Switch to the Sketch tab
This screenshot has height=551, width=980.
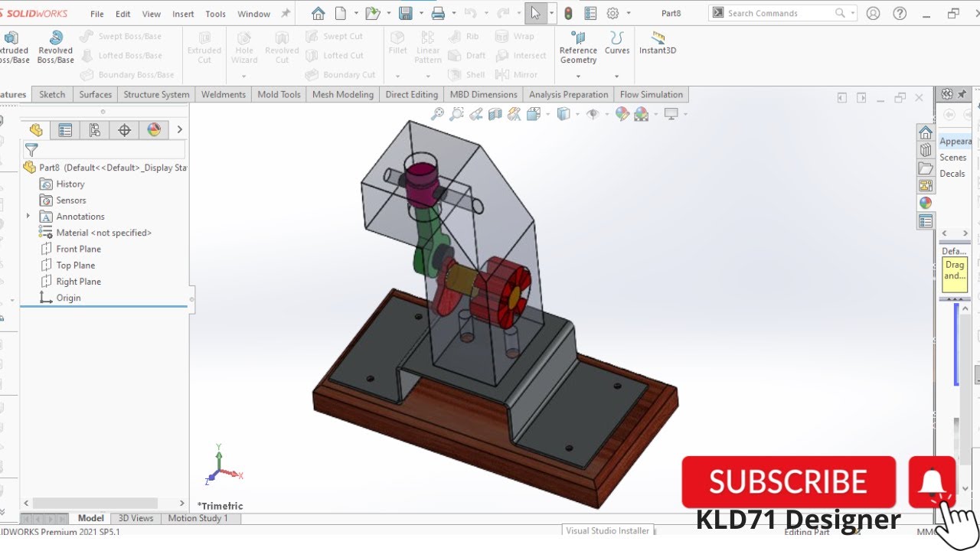click(x=52, y=94)
